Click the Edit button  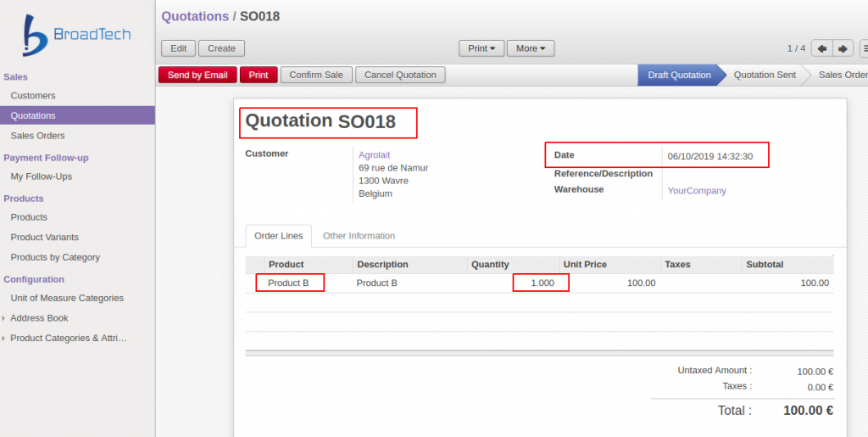[x=179, y=48]
